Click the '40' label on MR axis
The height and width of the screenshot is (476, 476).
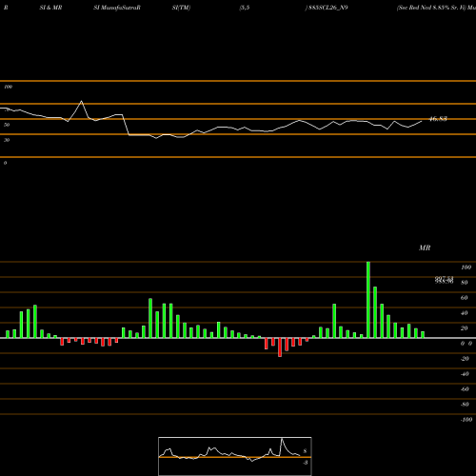point(464,313)
